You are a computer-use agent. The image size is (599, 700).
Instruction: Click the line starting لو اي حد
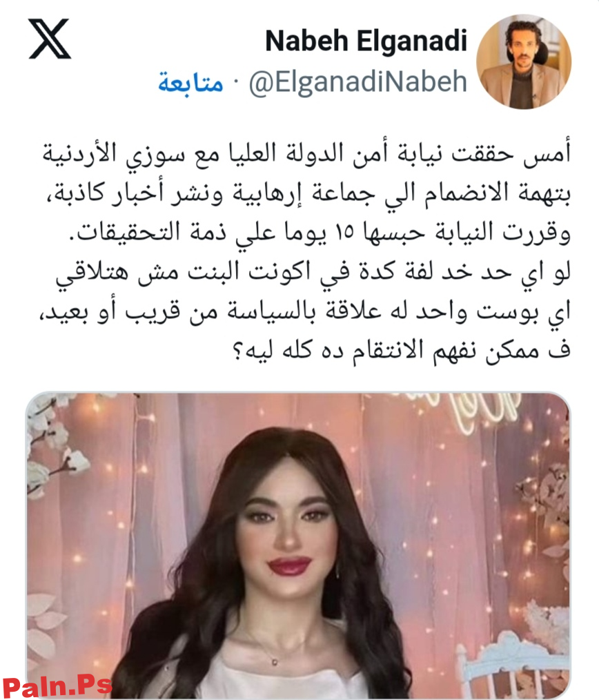[x=313, y=272]
